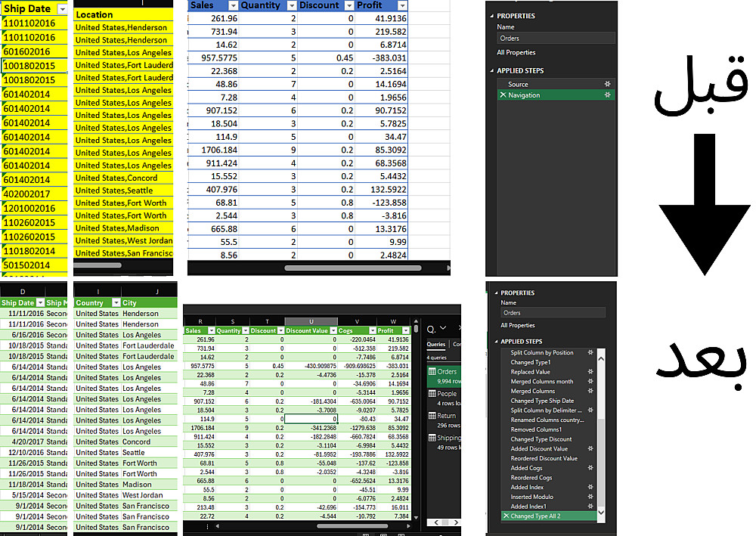Click the horizontal scrollbar under the green Sales table
The height and width of the screenshot is (536, 756).
coord(352,526)
